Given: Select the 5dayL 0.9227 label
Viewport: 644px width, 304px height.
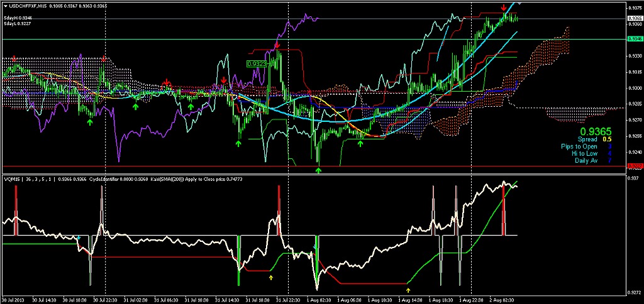Looking at the screenshot, I should click(18, 24).
